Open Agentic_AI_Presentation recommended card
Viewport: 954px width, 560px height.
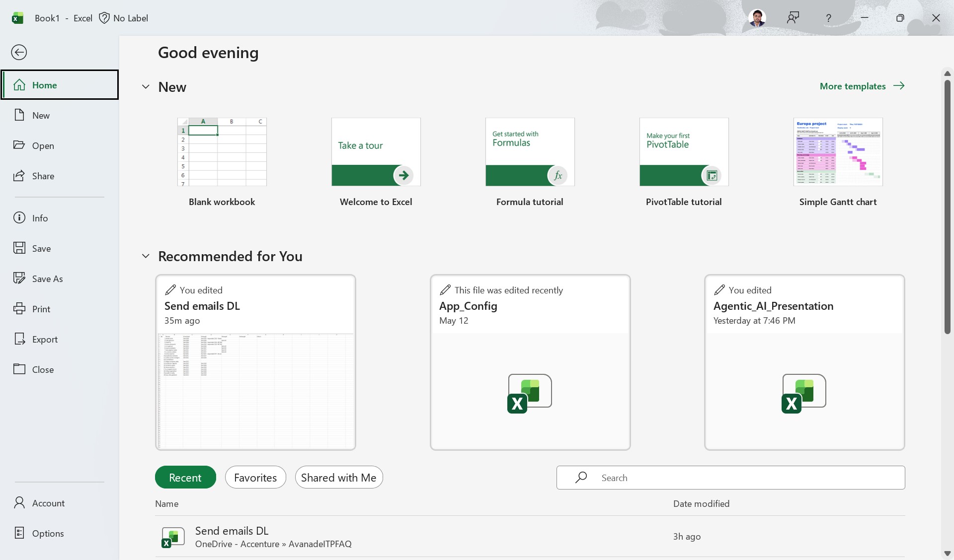coord(804,362)
